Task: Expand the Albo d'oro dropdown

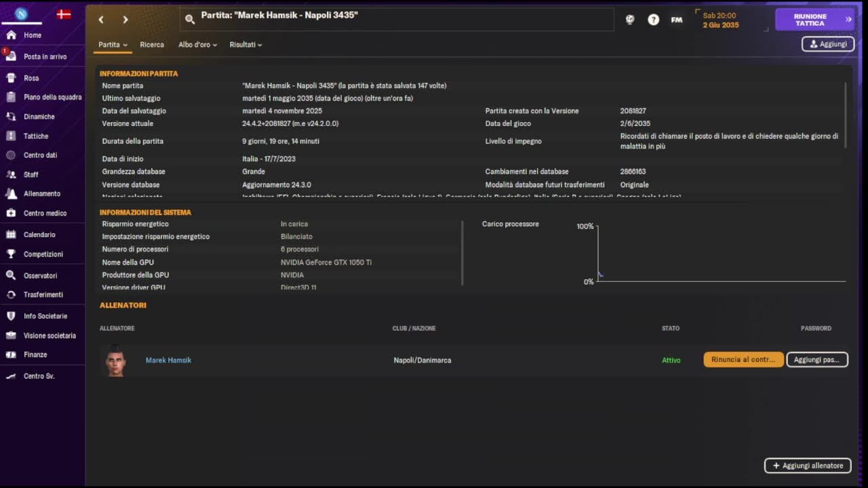Action: click(x=197, y=45)
